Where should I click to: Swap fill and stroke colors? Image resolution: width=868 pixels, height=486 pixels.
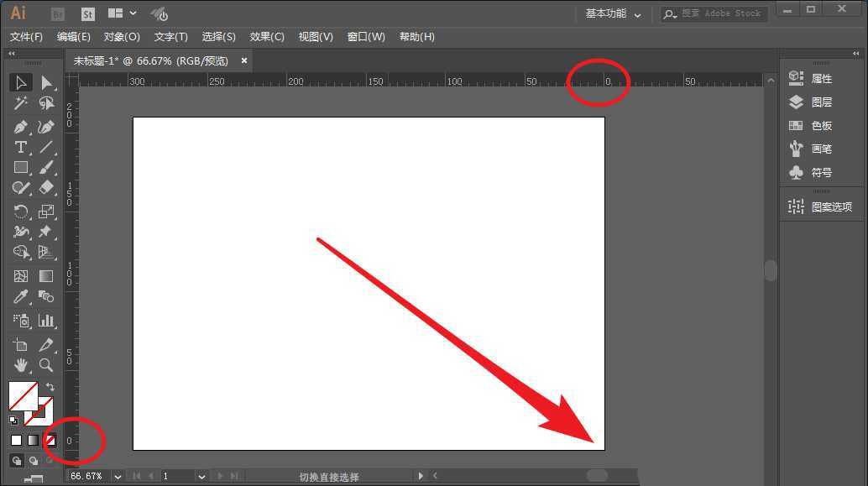[50, 385]
